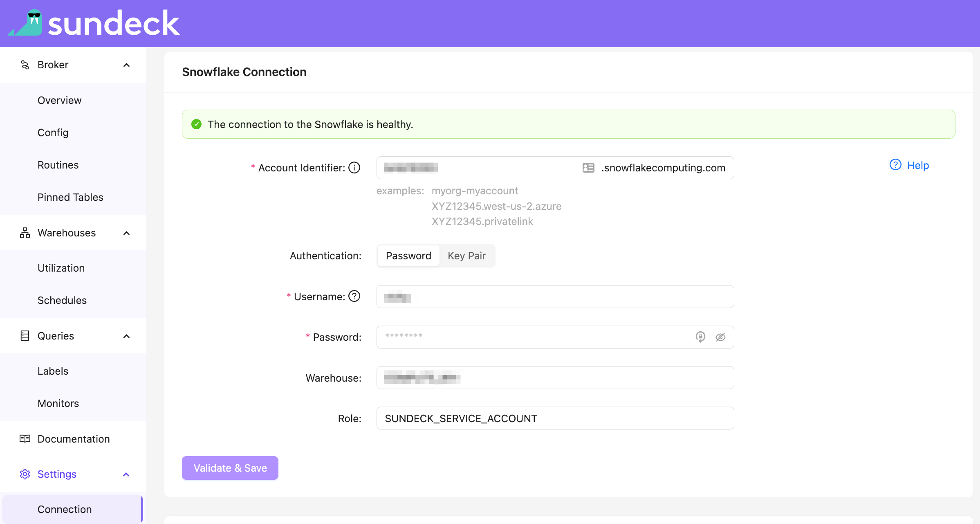Image resolution: width=980 pixels, height=524 pixels.
Task: Collapse the Queries section chevron
Action: [x=126, y=336]
